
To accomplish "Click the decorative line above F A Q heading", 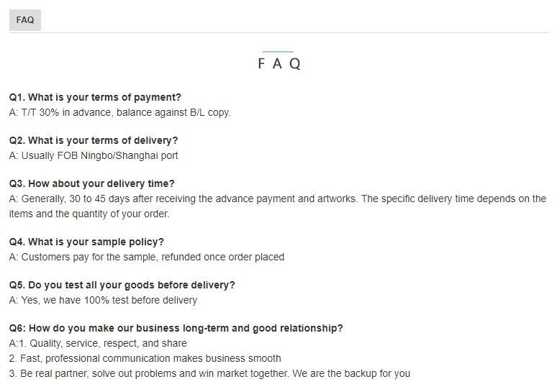I will click(278, 52).
